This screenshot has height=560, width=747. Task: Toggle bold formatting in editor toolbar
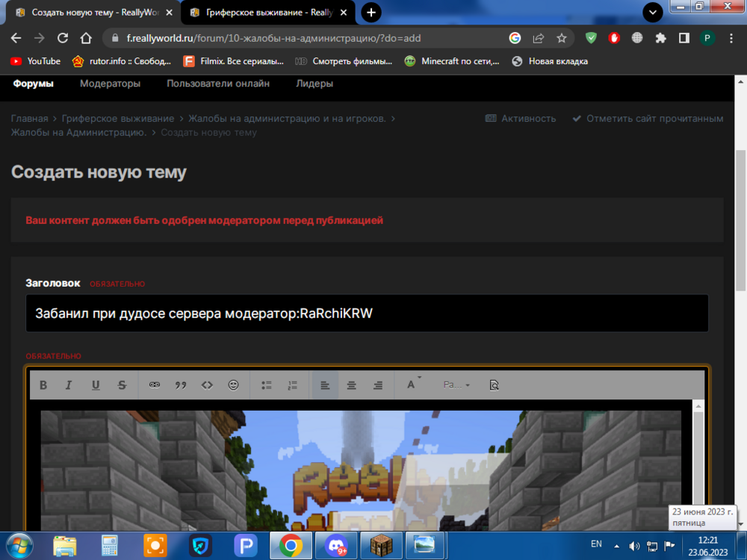(x=43, y=385)
